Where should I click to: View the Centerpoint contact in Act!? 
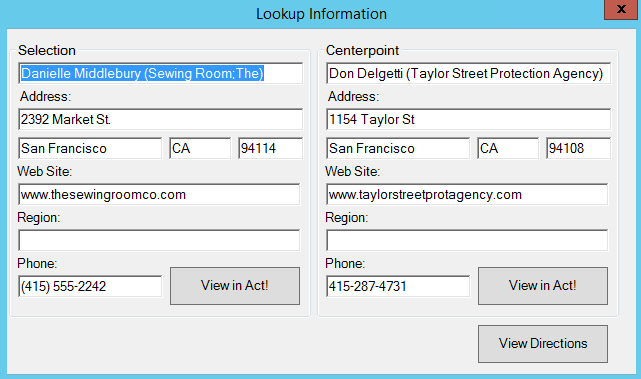[x=543, y=286]
